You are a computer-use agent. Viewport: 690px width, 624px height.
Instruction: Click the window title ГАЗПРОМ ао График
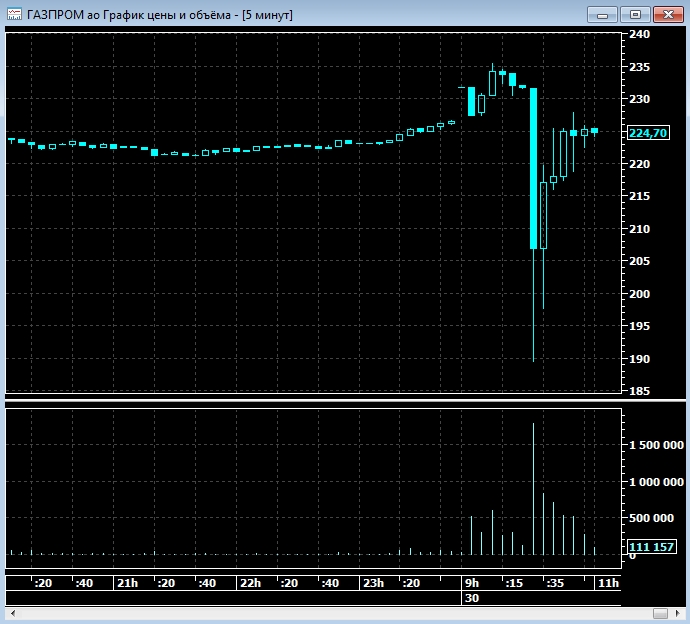150,14
